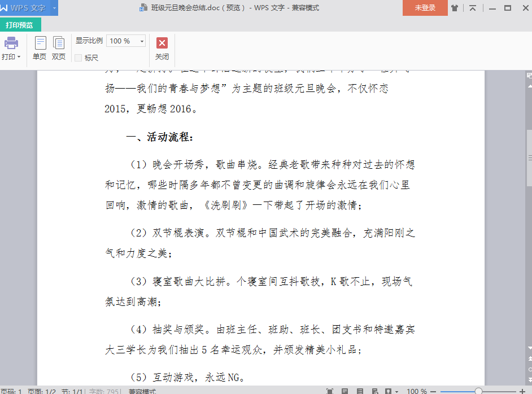
Task: Close print preview with red X
Action: (x=162, y=43)
